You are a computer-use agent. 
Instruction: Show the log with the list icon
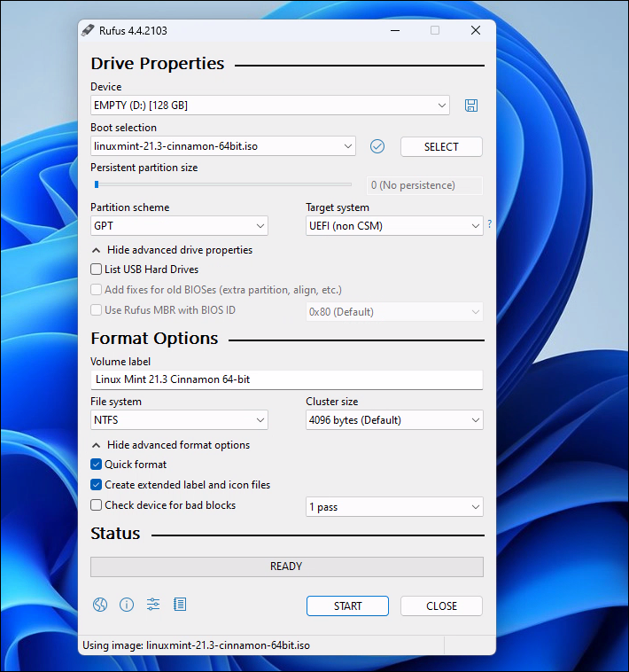point(180,605)
